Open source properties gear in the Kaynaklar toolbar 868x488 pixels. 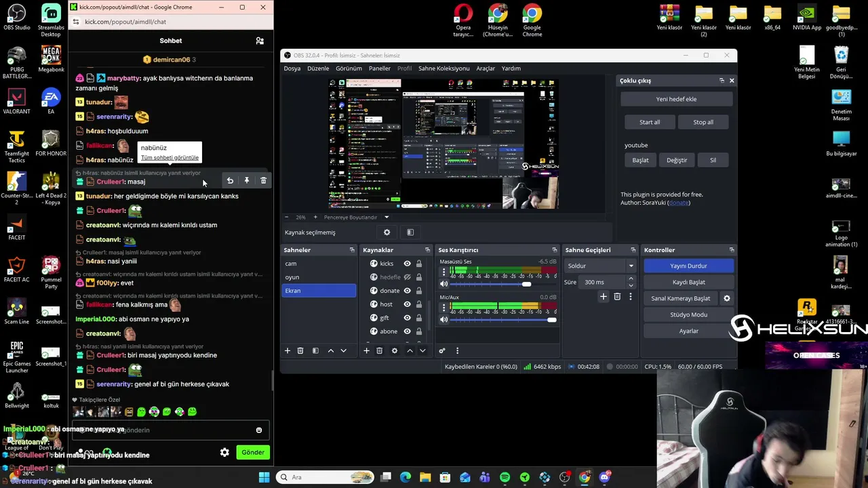coord(394,350)
